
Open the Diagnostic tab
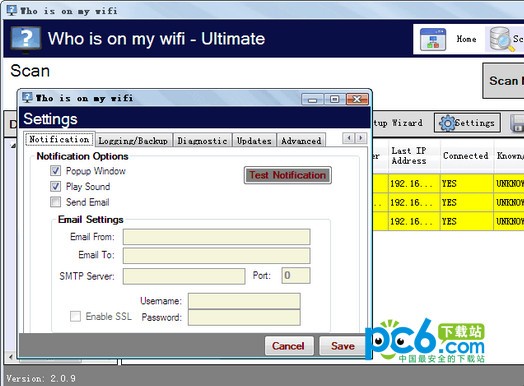click(202, 141)
